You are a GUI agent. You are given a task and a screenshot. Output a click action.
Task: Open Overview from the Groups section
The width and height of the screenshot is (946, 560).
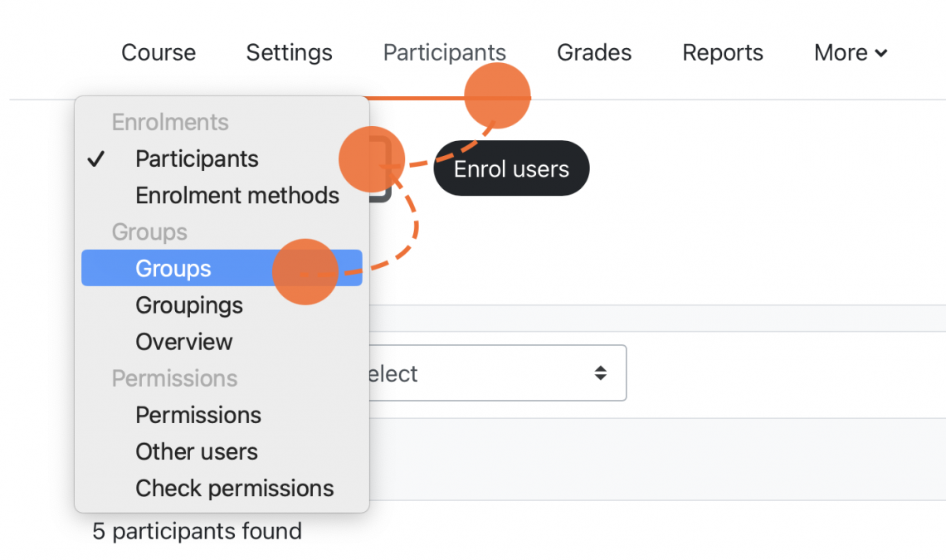[x=184, y=342]
